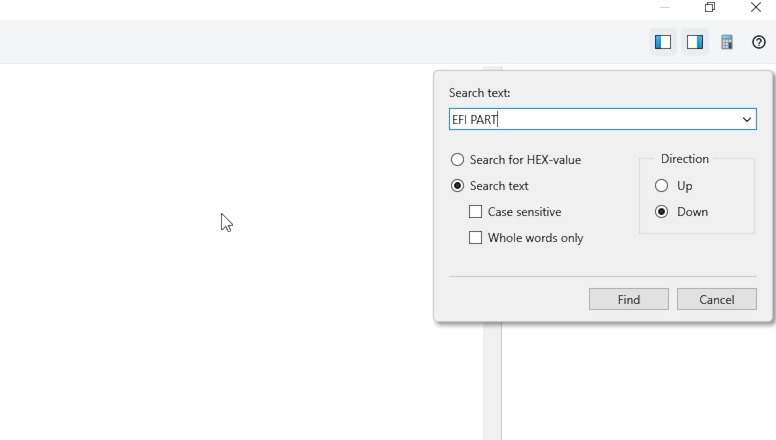Screen dimensions: 776x440
Task: Enable the Case sensitive checkbox
Action: (x=475, y=212)
